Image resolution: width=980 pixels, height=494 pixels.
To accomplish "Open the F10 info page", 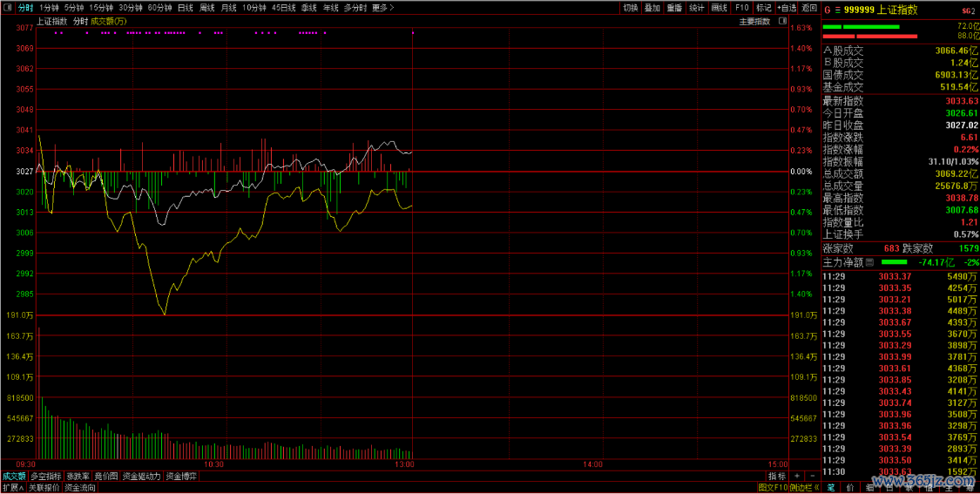I will point(742,8).
